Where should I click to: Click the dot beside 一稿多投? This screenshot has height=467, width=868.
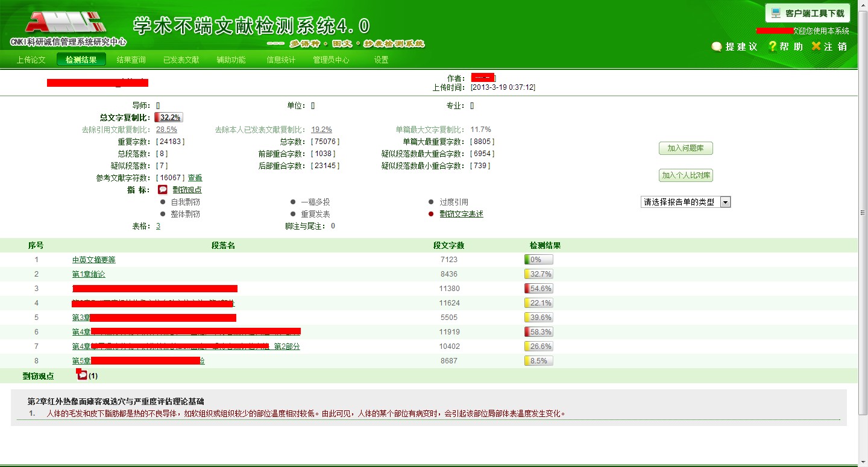click(x=293, y=202)
